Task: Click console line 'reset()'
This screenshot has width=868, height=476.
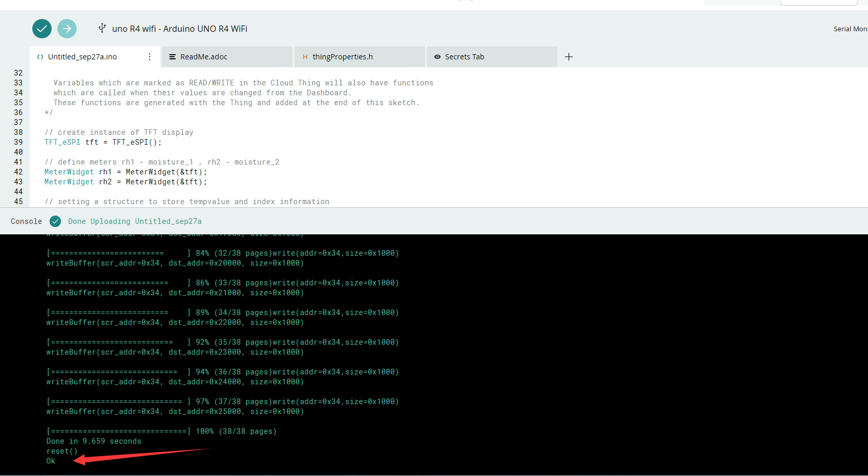Action: (62, 451)
